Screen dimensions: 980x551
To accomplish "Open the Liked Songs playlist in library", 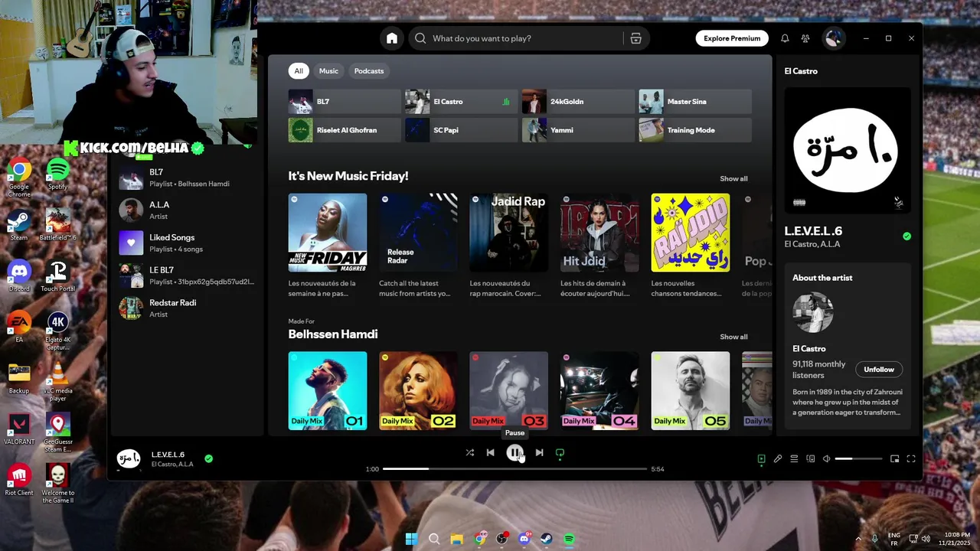I will click(187, 243).
